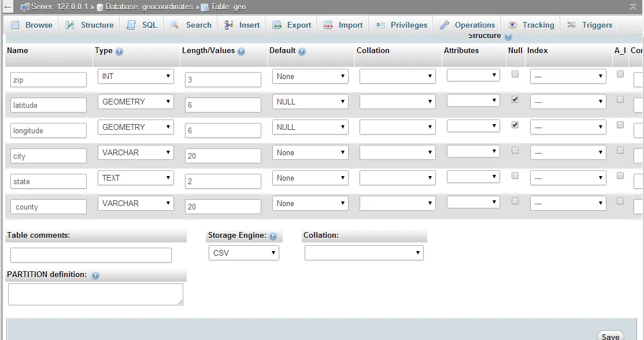Switch to the Structure tab
The width and height of the screenshot is (644, 340).
(90, 25)
